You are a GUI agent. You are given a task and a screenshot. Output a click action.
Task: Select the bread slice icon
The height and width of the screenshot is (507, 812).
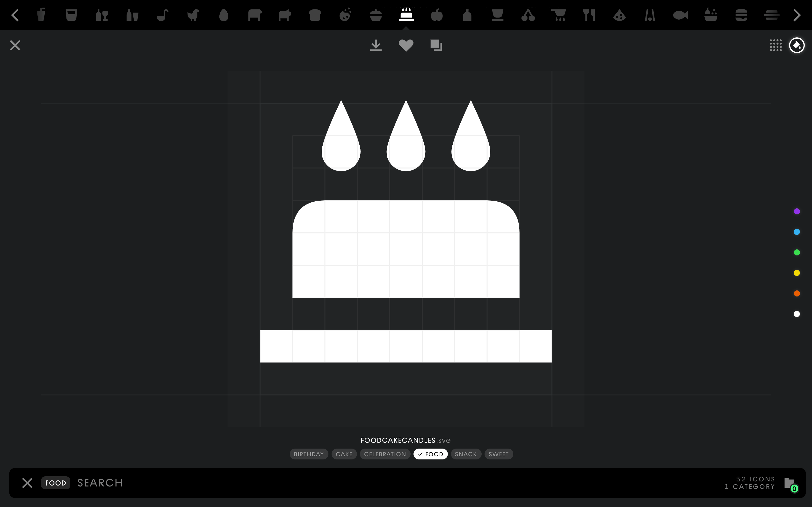[315, 15]
